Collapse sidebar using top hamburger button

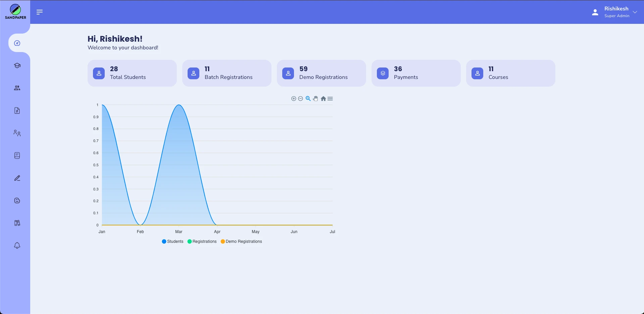coord(40,12)
